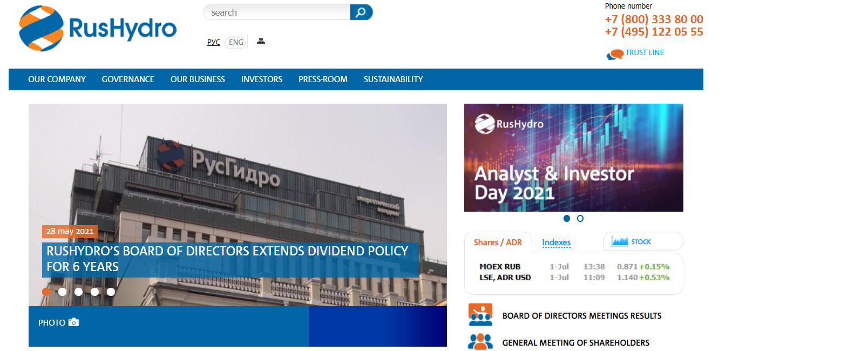
Task: Open the INVESTORS menu
Action: (262, 79)
